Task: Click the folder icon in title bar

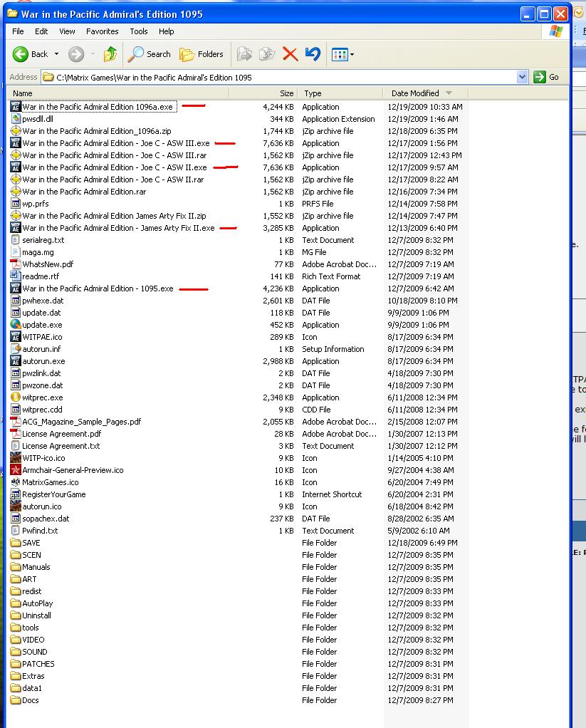Action: (12, 14)
